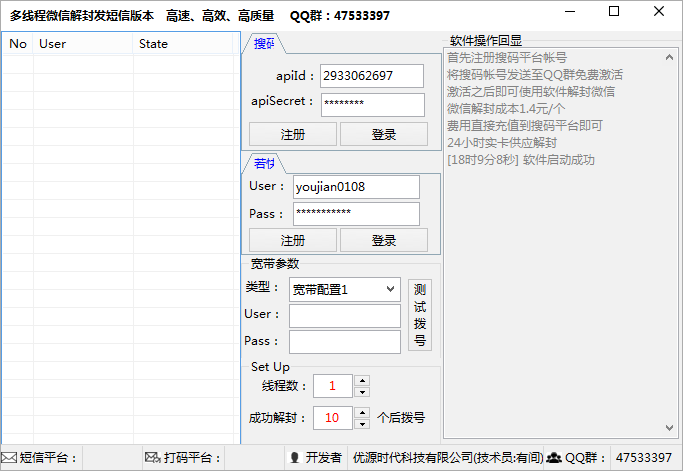The width and height of the screenshot is (683, 471).
Task: Maximize the application window
Action: coord(614,12)
